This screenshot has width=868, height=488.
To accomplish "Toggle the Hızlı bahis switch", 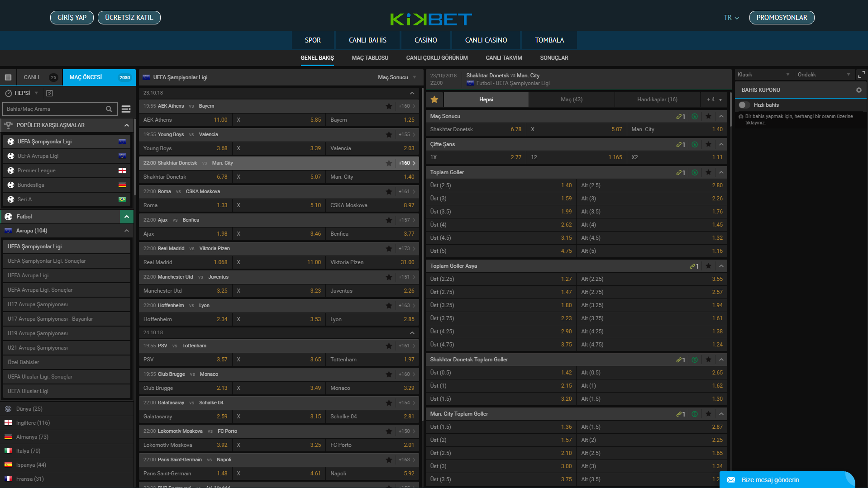I will (744, 105).
